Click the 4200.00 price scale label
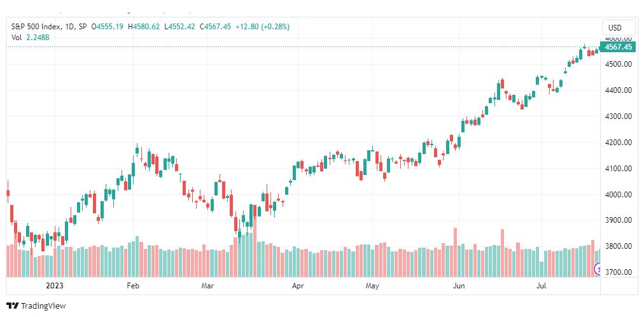This screenshot has width=644, height=317. click(x=618, y=143)
